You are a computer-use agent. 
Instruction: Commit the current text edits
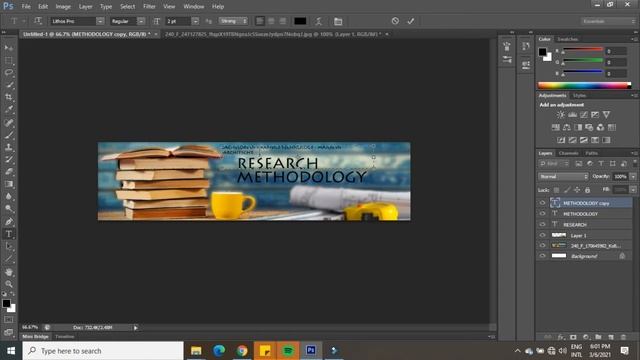pyautogui.click(x=411, y=21)
